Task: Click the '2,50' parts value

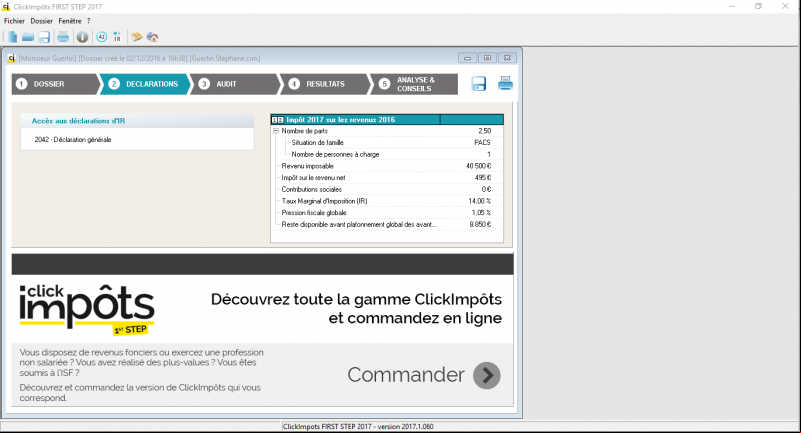Action: coord(485,131)
